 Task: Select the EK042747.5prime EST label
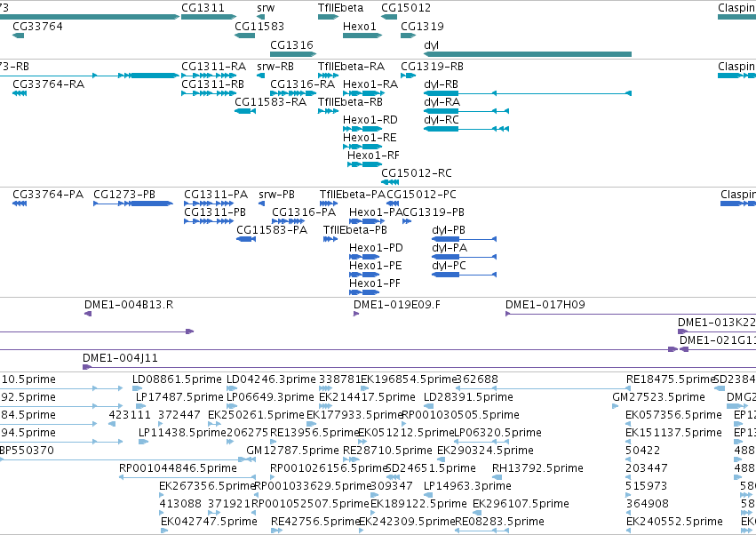click(x=209, y=522)
